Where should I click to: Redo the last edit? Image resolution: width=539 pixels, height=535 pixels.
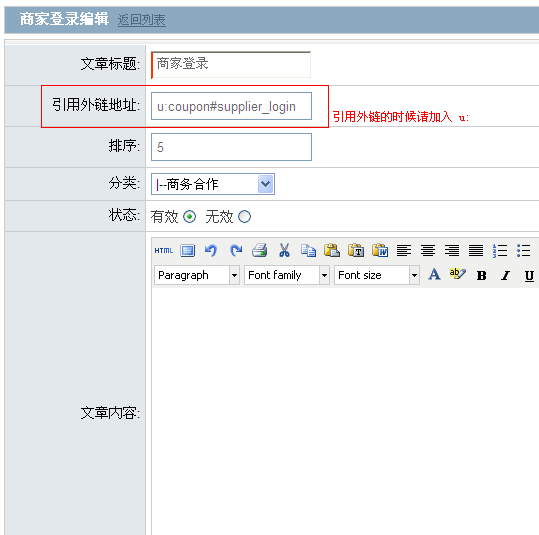(x=236, y=250)
